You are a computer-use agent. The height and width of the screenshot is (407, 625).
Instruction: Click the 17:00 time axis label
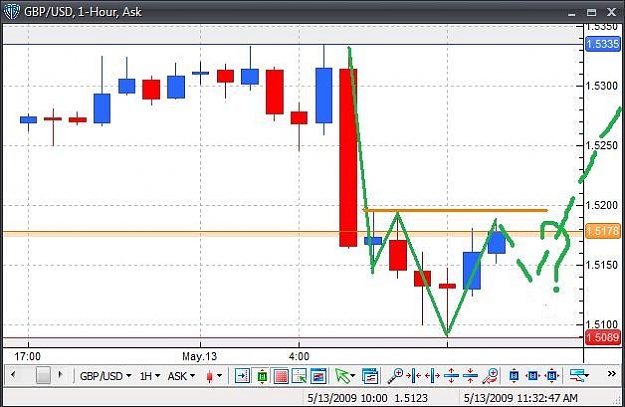pos(28,356)
